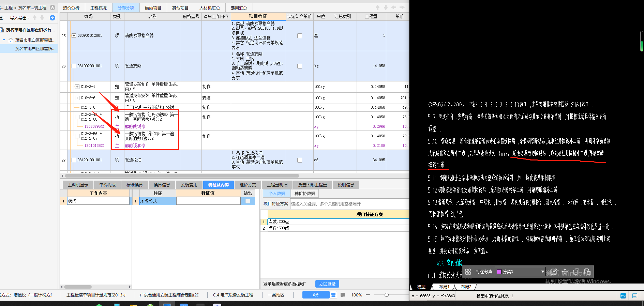
Task: Open the 造价分析 tab
Action: (x=71, y=8)
